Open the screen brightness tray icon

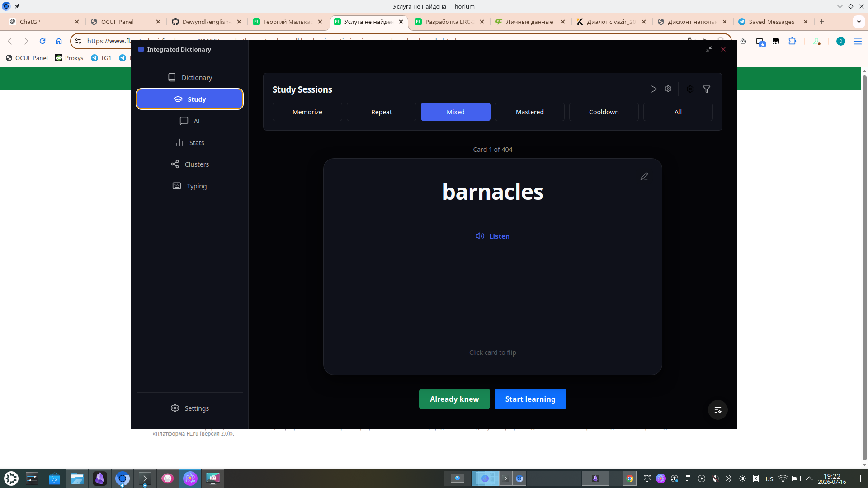[x=742, y=479]
